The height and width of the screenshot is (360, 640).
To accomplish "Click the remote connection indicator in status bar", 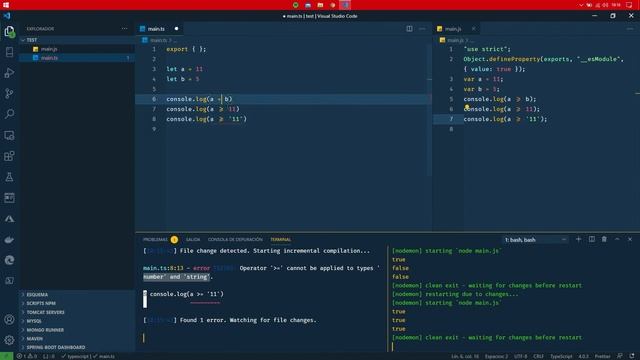I will click(6, 356).
